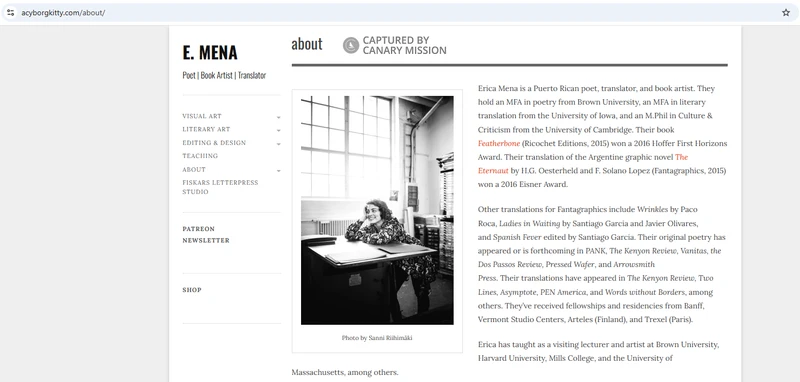
Task: Expand the Visual Art submenu arrow
Action: point(279,117)
